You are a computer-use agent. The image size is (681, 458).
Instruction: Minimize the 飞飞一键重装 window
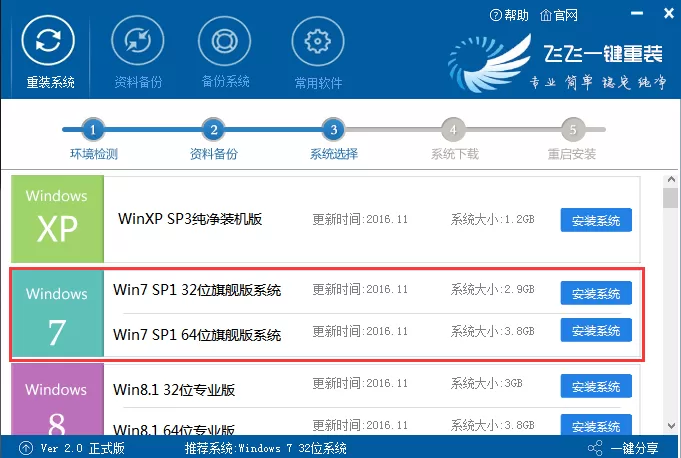(637, 13)
